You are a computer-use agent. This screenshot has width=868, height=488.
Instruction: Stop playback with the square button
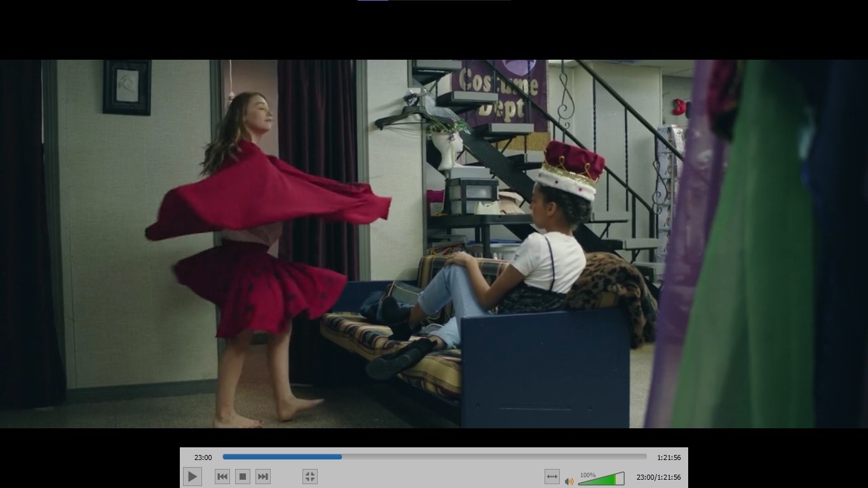pyautogui.click(x=242, y=477)
